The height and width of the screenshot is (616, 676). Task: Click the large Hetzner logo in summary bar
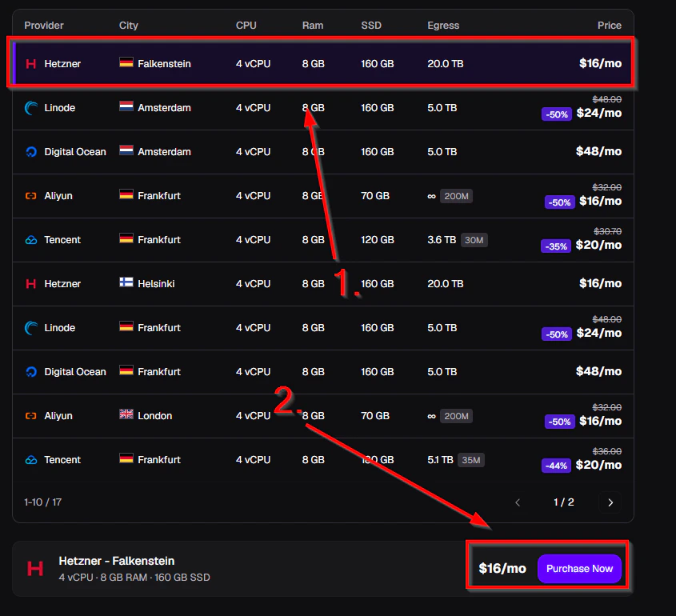35,569
